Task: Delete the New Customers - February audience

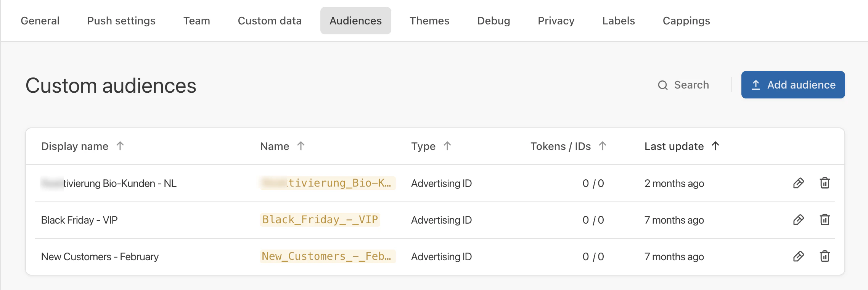Action: pyautogui.click(x=825, y=256)
